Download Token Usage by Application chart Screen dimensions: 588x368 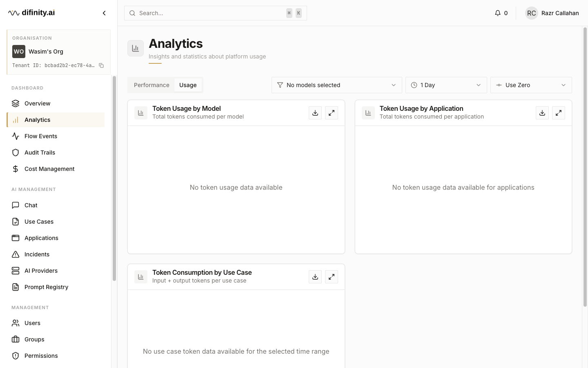pyautogui.click(x=542, y=113)
